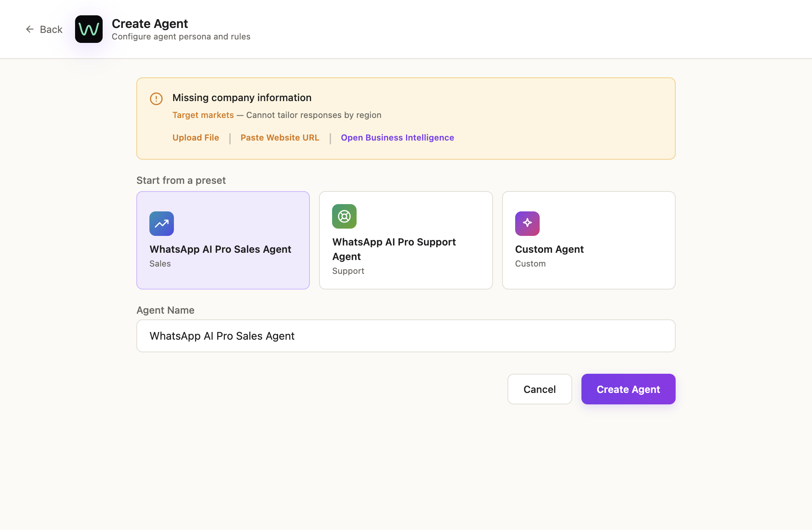The height and width of the screenshot is (530, 812).
Task: Click the 'Start from a preset' label
Action: tap(181, 180)
